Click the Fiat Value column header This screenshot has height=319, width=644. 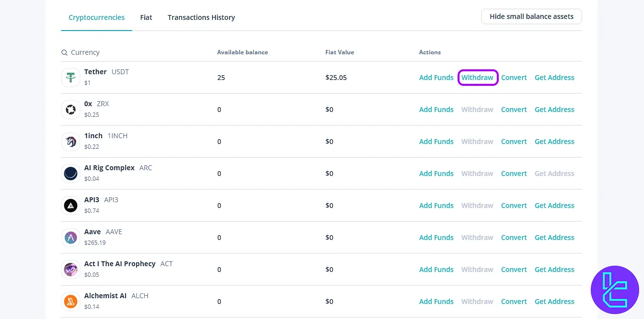tap(339, 52)
